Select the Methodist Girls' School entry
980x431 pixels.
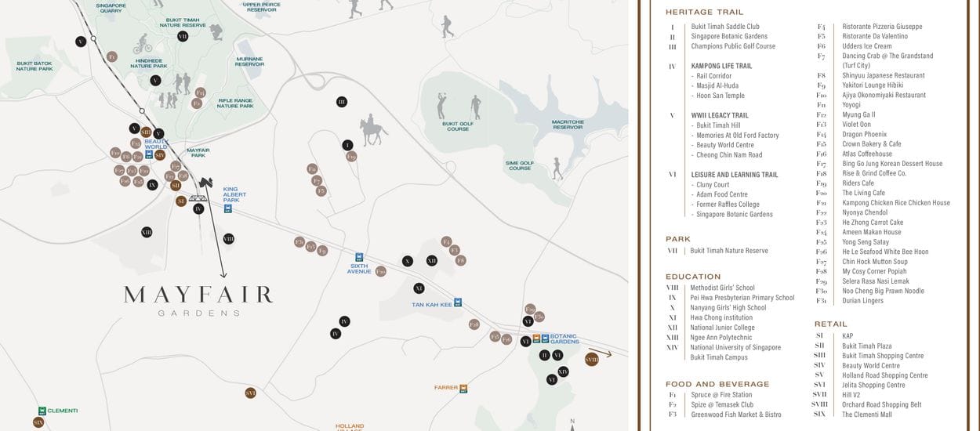point(723,288)
